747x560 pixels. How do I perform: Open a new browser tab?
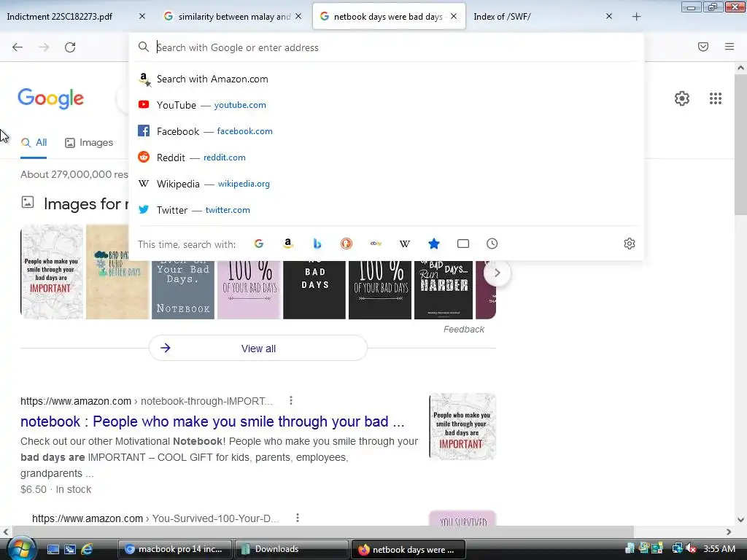pos(636,17)
